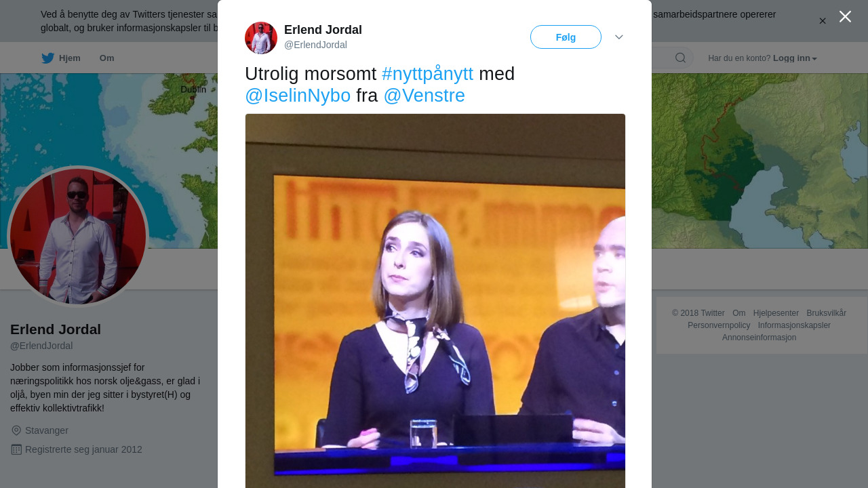Click the calendar icon next to Registrerte

click(x=16, y=449)
